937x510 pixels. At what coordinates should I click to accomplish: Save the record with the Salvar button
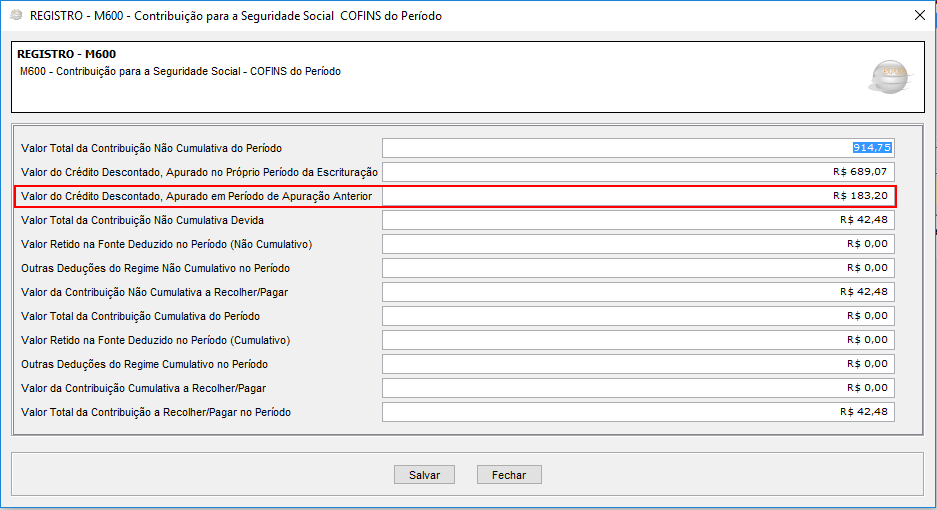(x=424, y=475)
